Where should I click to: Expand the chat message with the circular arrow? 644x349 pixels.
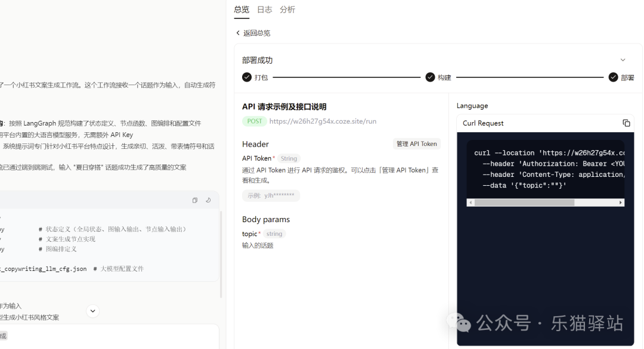(92, 311)
